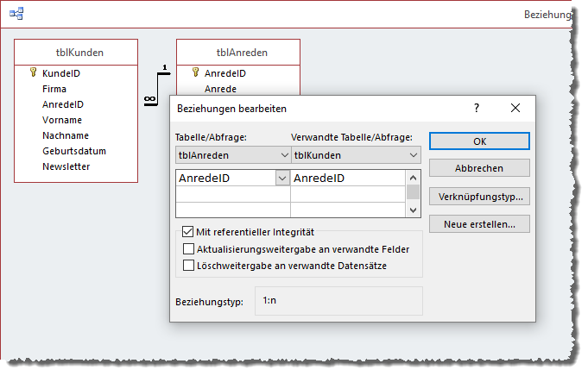Viewport: 588px width, 376px height.
Task: Click the tblKunden table header
Action: pos(75,52)
